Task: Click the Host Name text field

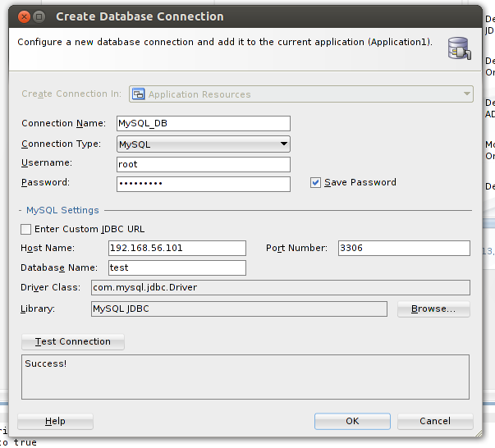Action: pos(176,248)
